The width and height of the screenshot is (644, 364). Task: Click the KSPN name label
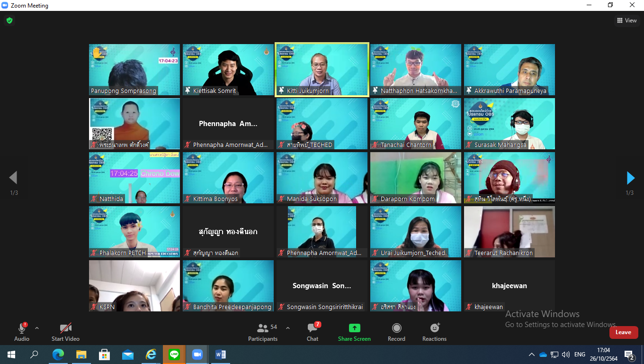pos(107,307)
